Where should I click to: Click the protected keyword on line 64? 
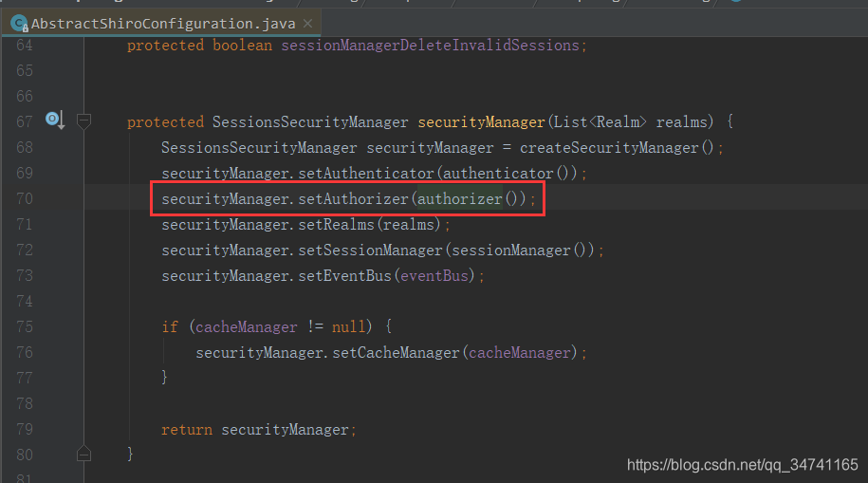click(165, 45)
